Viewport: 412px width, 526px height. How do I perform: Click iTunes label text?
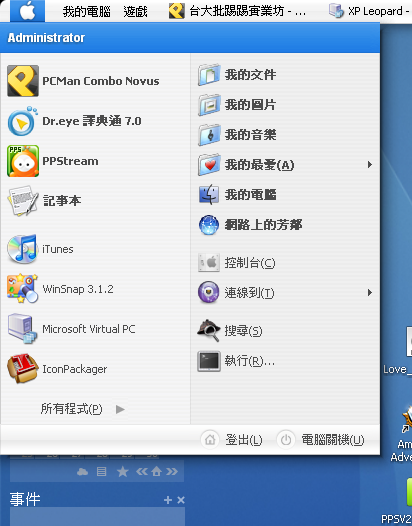(x=58, y=249)
